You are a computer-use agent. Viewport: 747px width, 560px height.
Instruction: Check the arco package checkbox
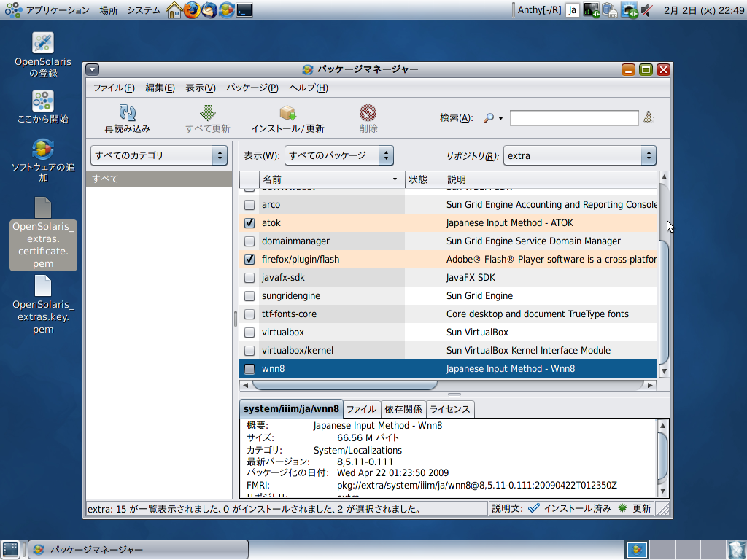(249, 205)
